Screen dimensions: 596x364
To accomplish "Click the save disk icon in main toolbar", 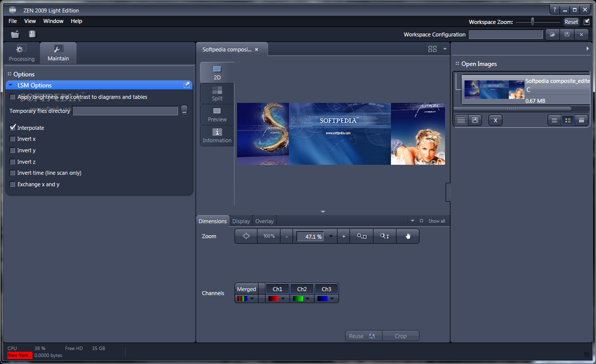I will click(x=32, y=34).
